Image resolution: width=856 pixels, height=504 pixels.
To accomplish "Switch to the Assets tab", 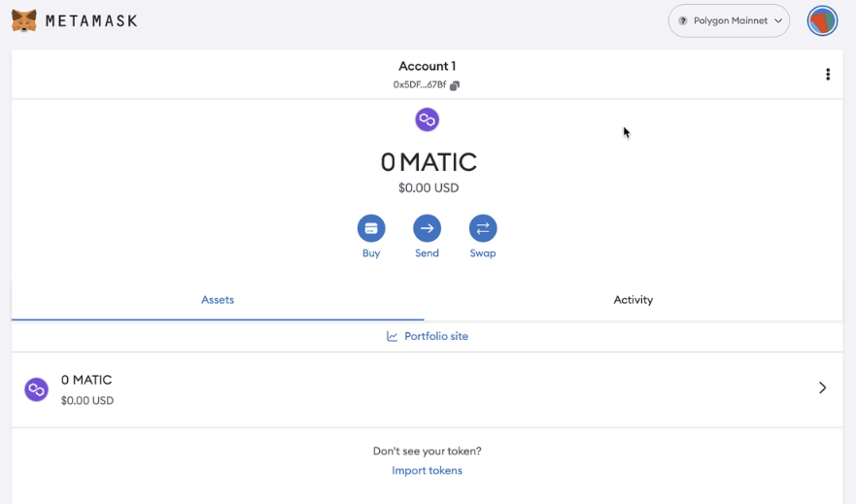I will tap(218, 300).
